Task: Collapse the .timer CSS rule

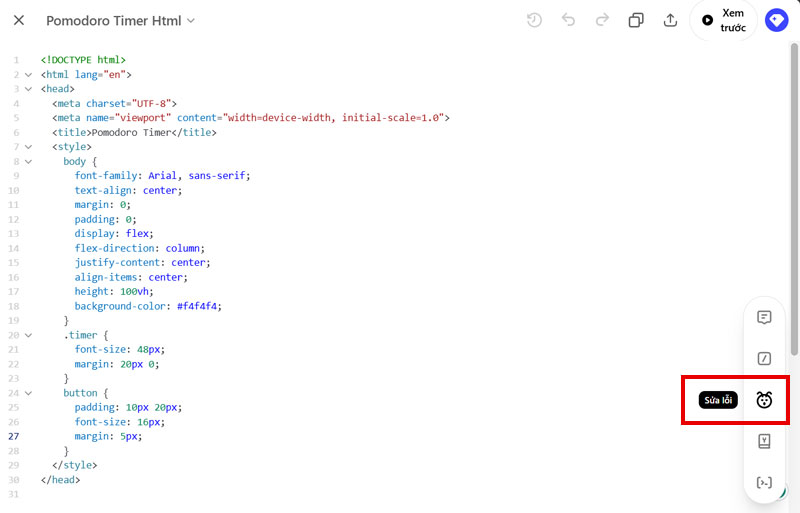Action: tap(28, 336)
